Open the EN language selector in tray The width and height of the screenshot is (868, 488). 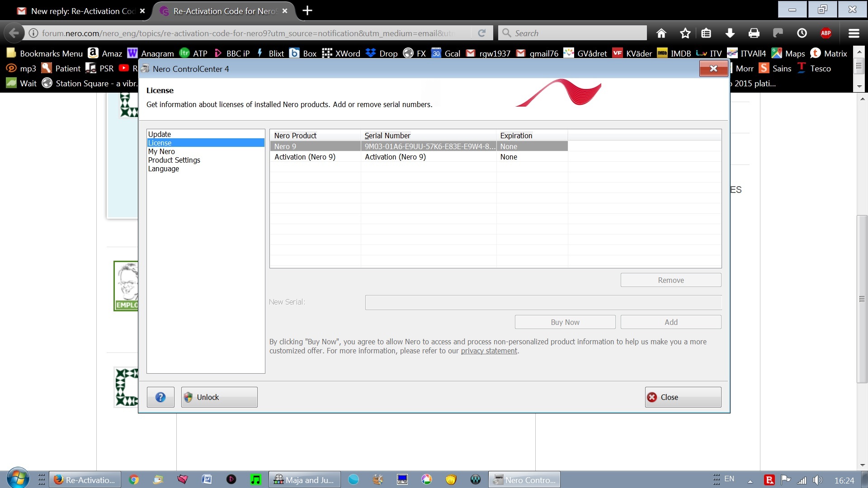pyautogui.click(x=729, y=479)
